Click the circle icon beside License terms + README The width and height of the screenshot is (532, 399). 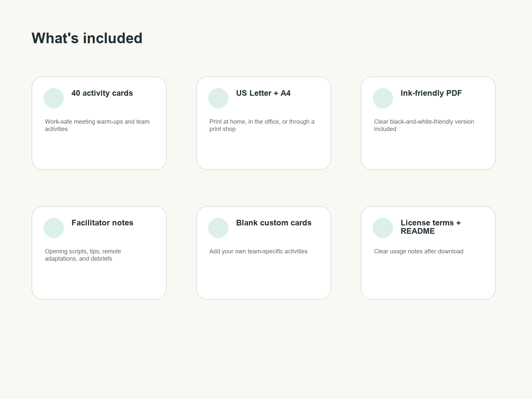coord(383,228)
